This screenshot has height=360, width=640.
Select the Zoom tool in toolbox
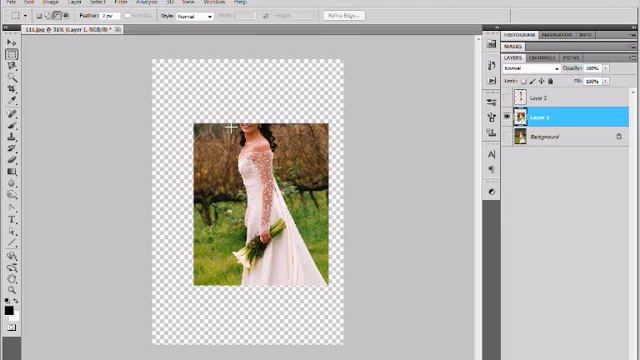click(x=11, y=290)
